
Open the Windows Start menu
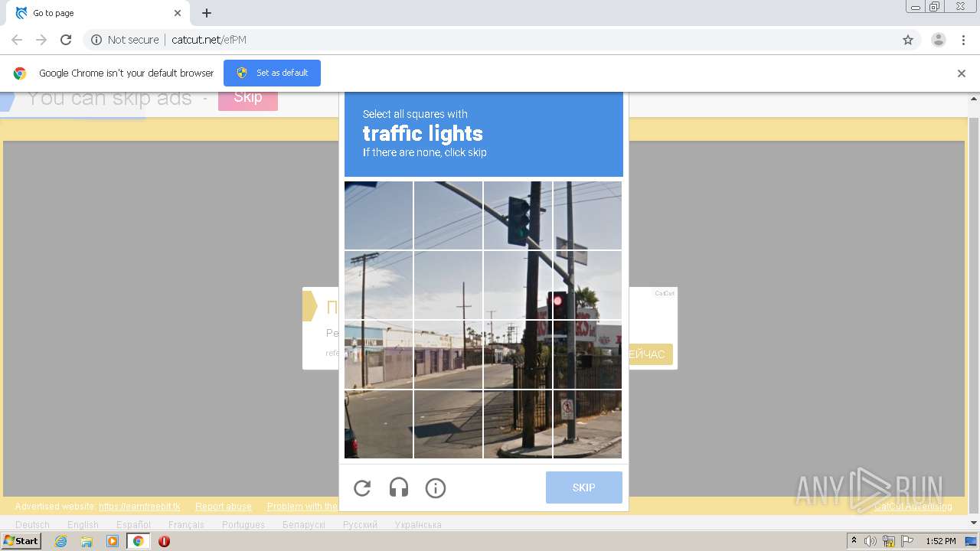coord(21,541)
